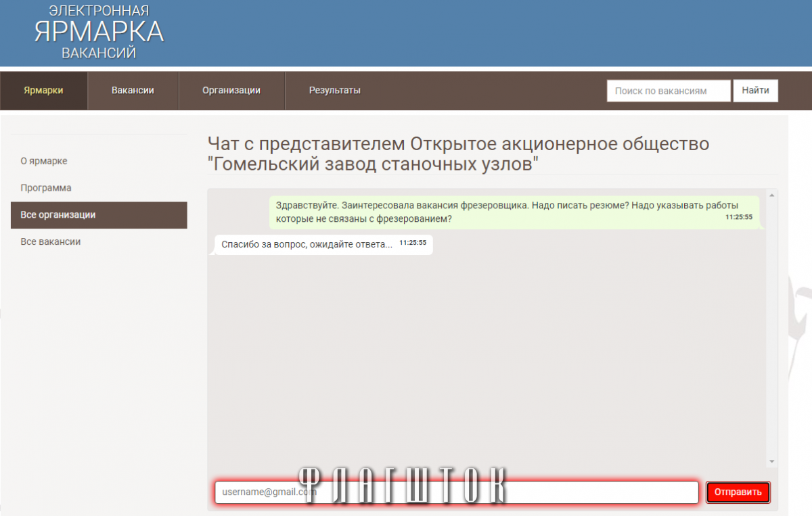Image resolution: width=812 pixels, height=516 pixels.
Task: Focus the chat message input field
Action: [x=457, y=492]
